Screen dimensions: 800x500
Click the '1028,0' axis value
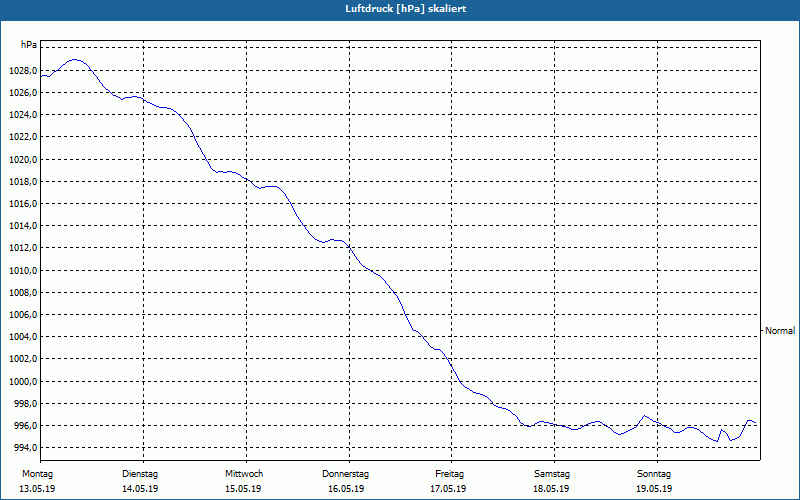point(23,70)
